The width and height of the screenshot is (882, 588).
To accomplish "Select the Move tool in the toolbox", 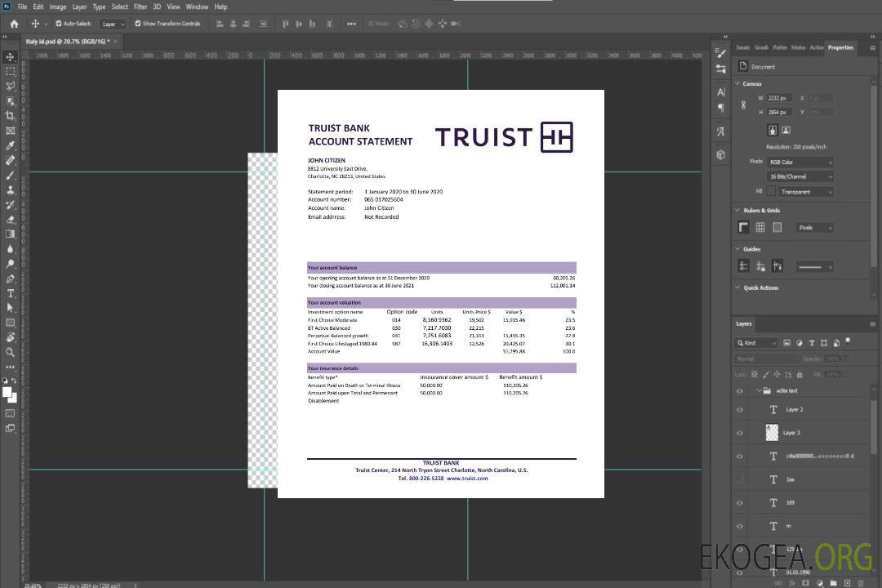I will pos(10,57).
